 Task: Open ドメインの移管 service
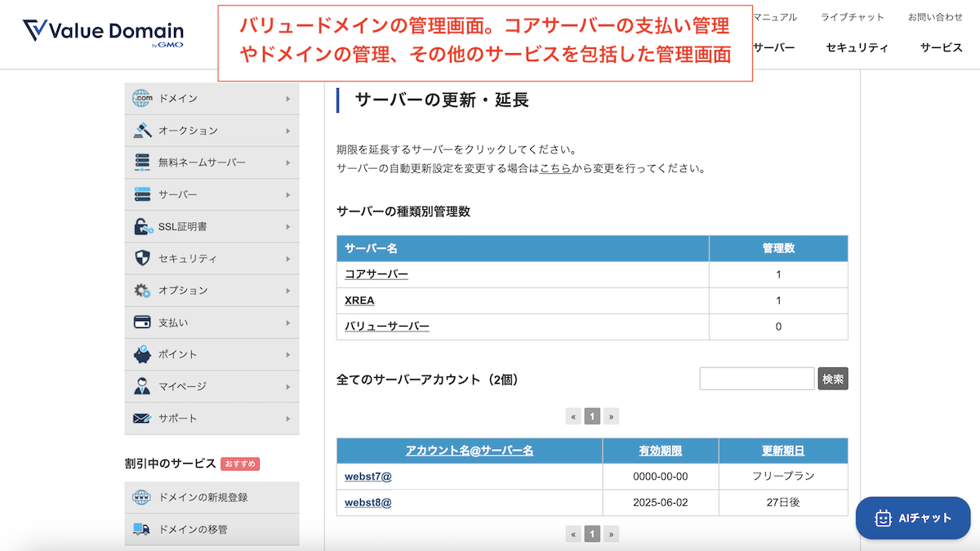click(x=212, y=529)
